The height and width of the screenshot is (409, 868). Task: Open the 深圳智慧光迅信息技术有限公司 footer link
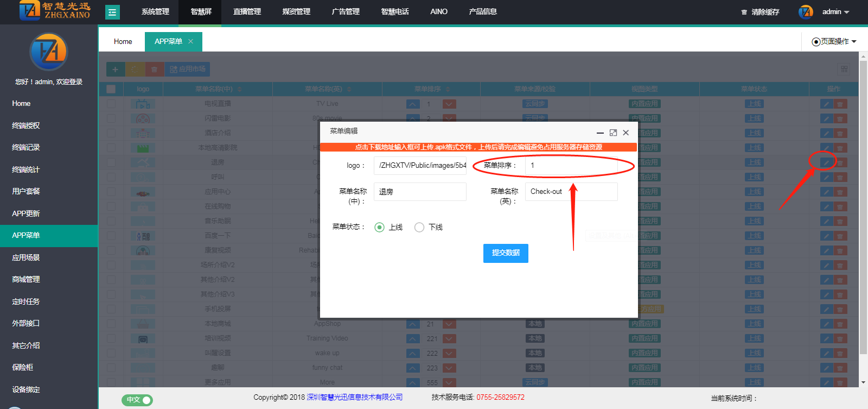click(x=354, y=398)
